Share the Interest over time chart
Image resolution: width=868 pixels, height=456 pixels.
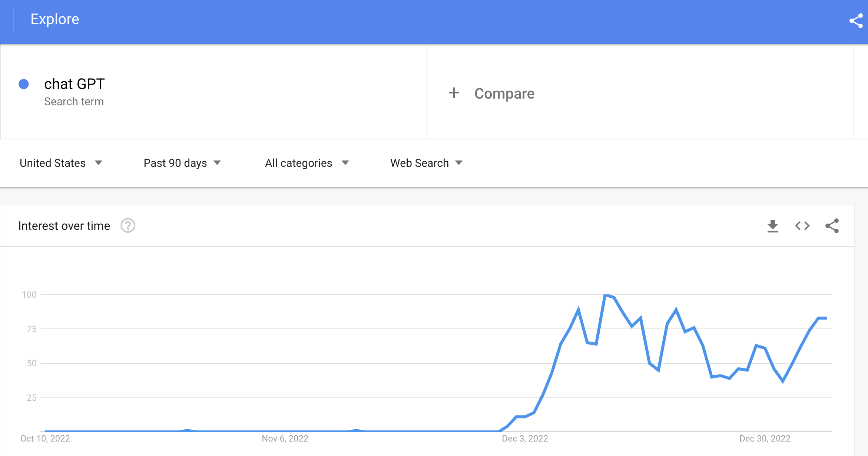[832, 226]
